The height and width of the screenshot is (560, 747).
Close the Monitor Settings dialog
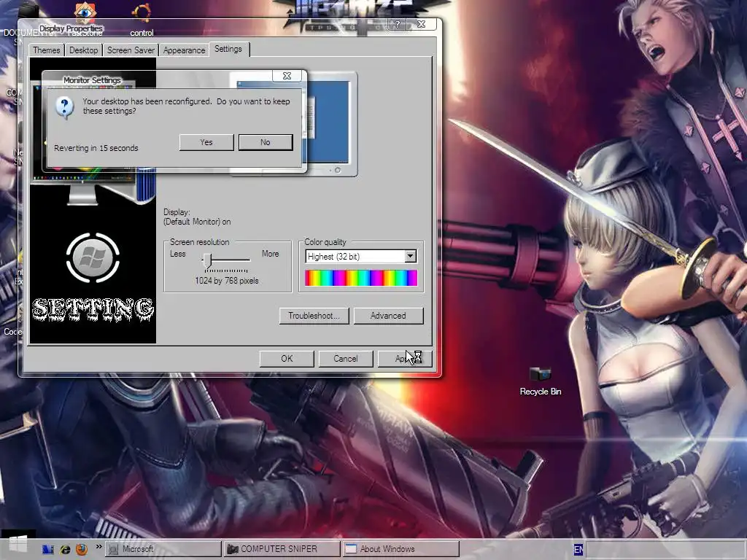point(287,76)
